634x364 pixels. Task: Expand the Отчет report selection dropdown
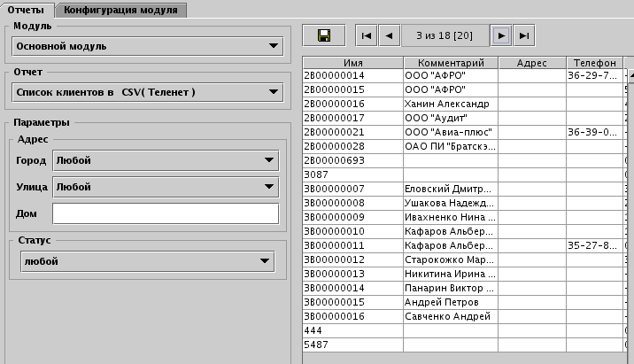147,92
